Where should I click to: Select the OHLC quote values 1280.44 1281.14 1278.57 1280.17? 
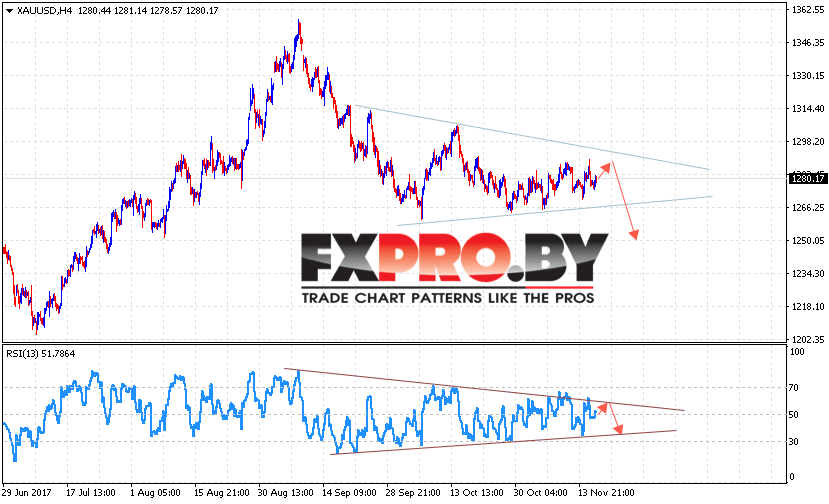pos(148,11)
